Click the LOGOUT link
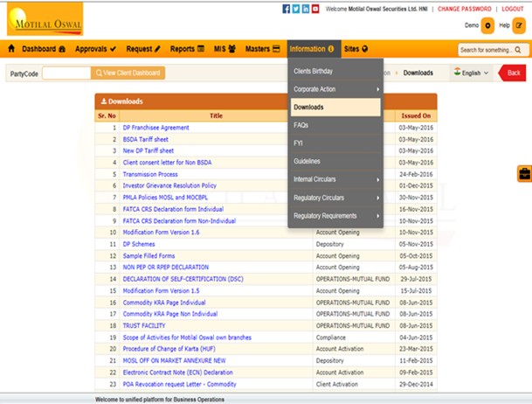 pos(512,9)
